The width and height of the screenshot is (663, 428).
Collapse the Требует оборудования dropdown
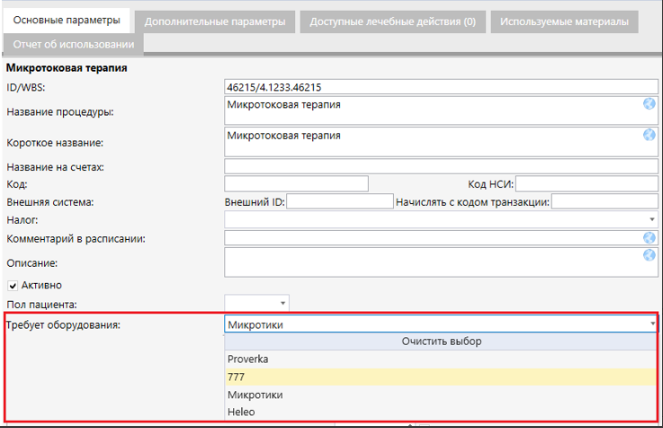651,324
